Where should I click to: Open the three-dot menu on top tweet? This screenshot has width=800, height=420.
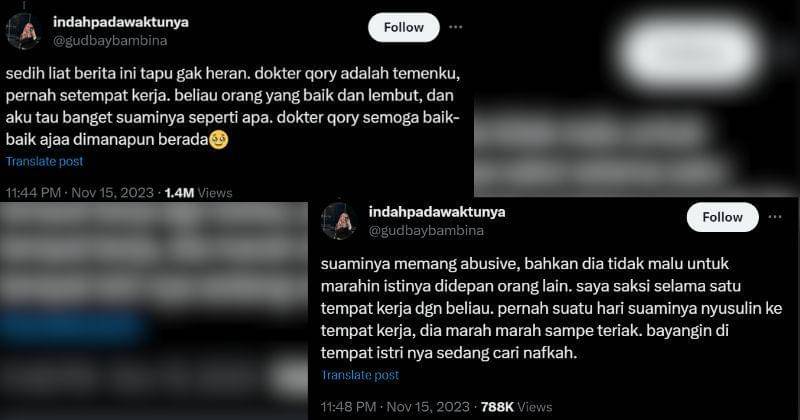coord(456,27)
